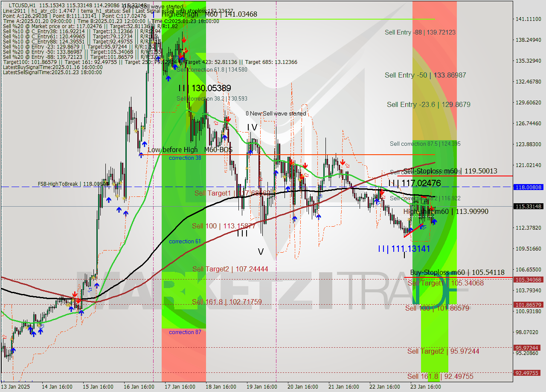Click the 115.33148 current price tag

click(529, 206)
